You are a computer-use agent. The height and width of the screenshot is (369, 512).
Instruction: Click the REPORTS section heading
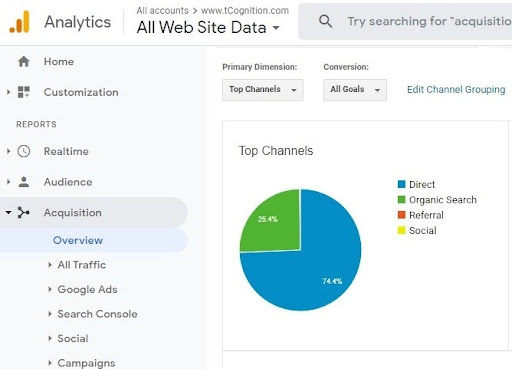point(36,124)
